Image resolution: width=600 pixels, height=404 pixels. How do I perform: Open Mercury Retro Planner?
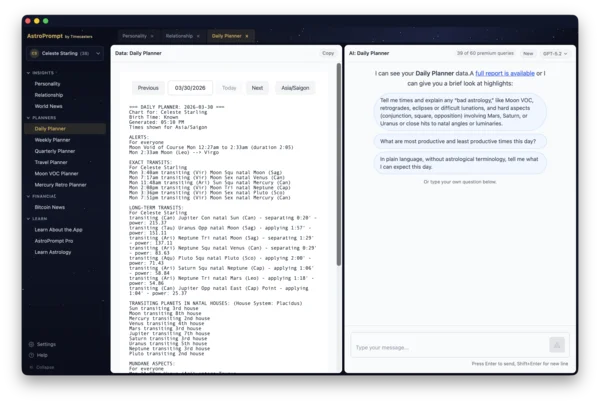coord(60,185)
